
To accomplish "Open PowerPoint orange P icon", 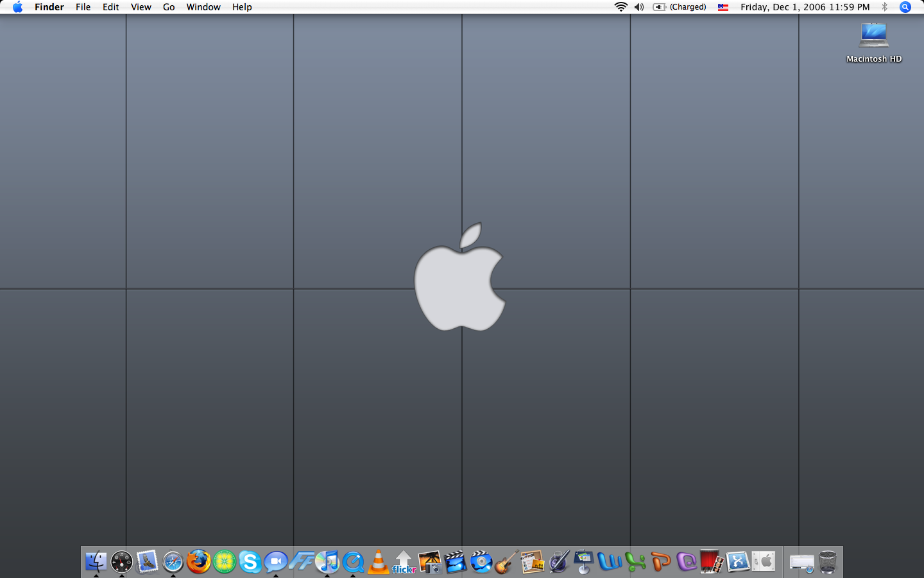I will click(661, 562).
